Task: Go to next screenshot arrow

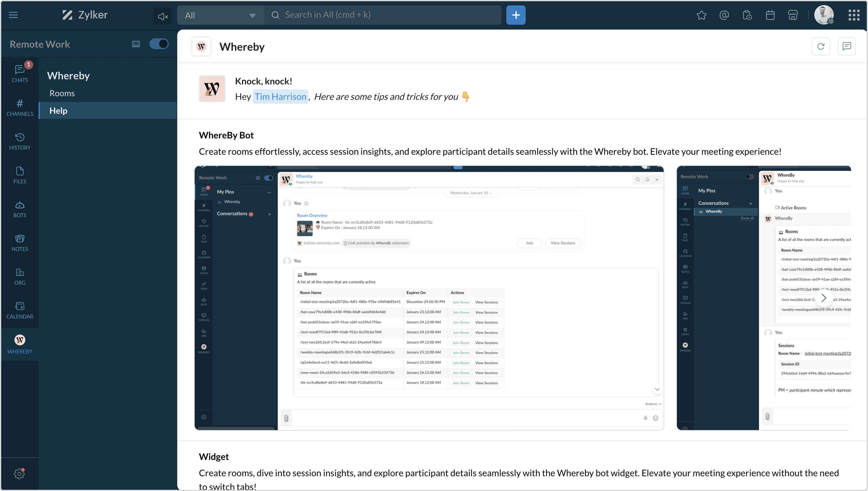Action: pyautogui.click(x=823, y=298)
